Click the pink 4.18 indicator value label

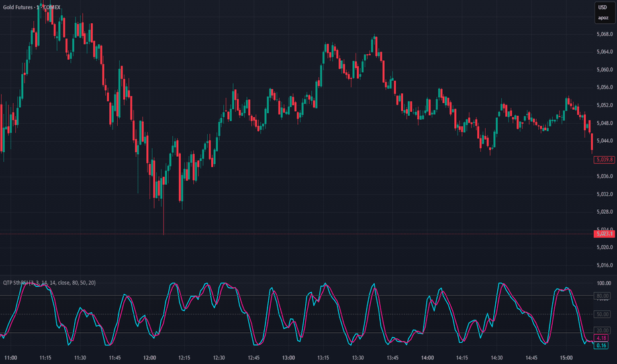coord(601,338)
